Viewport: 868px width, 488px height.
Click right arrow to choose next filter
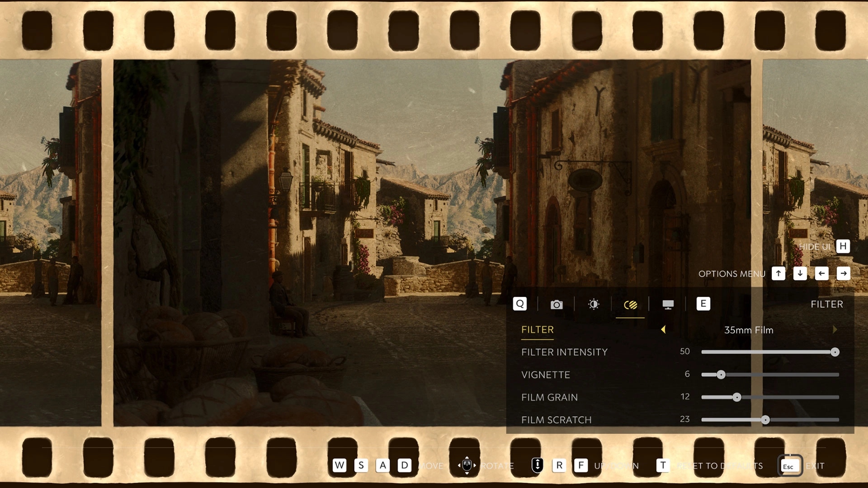coord(835,330)
